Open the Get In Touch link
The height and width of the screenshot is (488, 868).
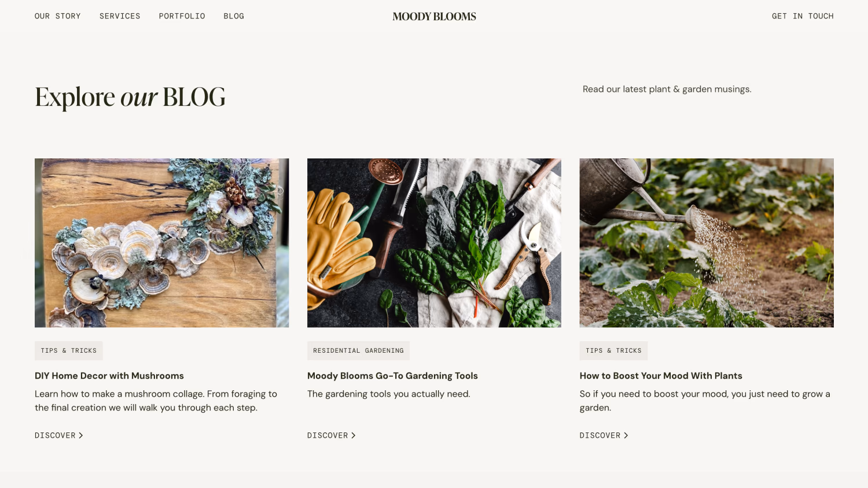(803, 16)
